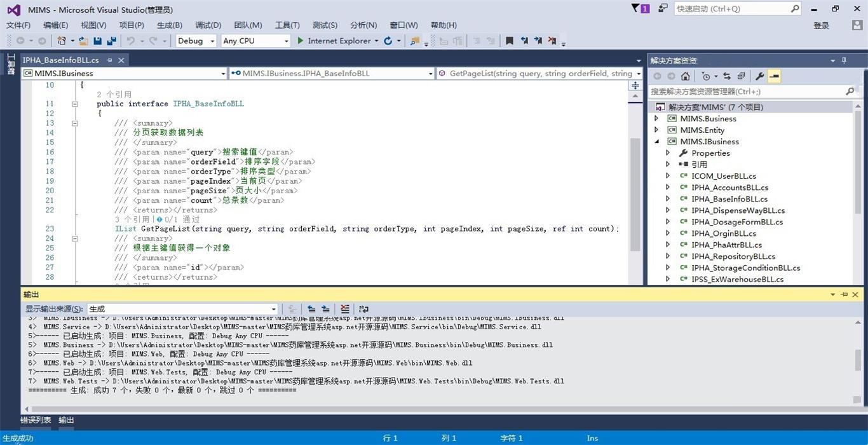Image resolution: width=868 pixels, height=445 pixels.
Task: Click the search magnifier in Solution Explorer
Action: pyautogui.click(x=850, y=92)
